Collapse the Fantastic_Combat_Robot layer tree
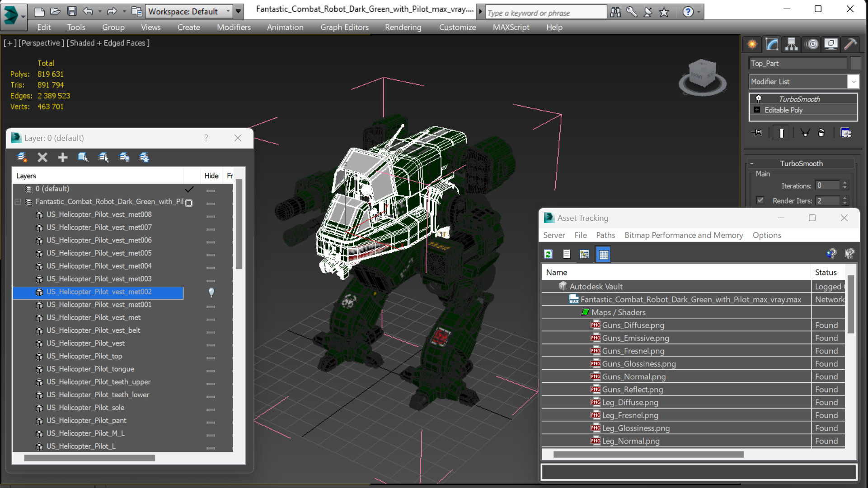 click(18, 202)
